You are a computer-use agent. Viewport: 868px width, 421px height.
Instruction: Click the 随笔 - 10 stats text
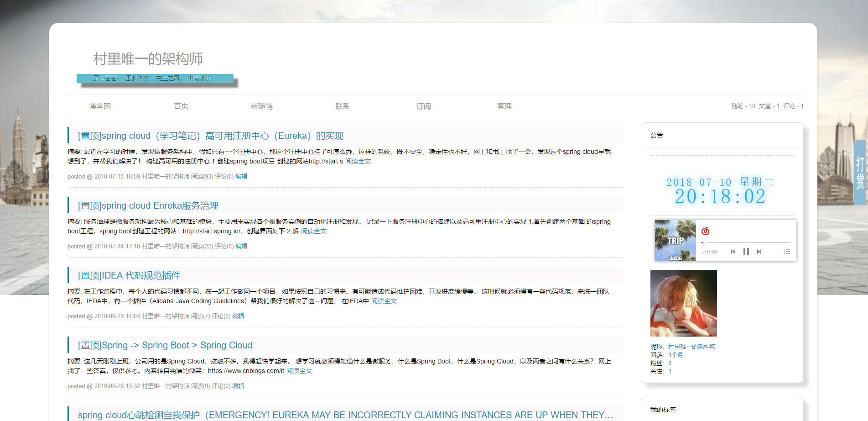743,106
